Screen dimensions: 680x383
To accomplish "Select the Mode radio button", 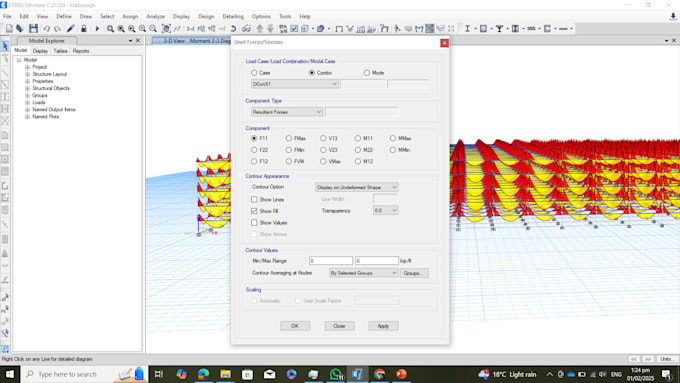I will (367, 73).
